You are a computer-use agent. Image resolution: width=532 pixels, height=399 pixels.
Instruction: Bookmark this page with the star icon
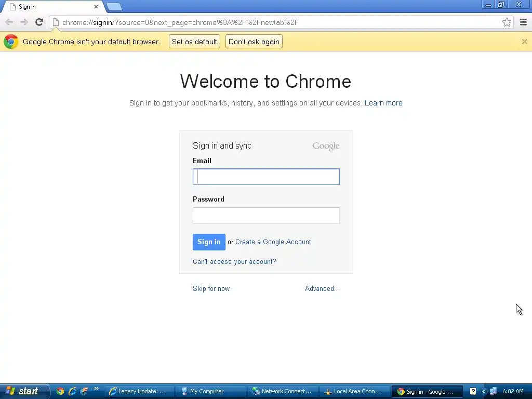(507, 22)
